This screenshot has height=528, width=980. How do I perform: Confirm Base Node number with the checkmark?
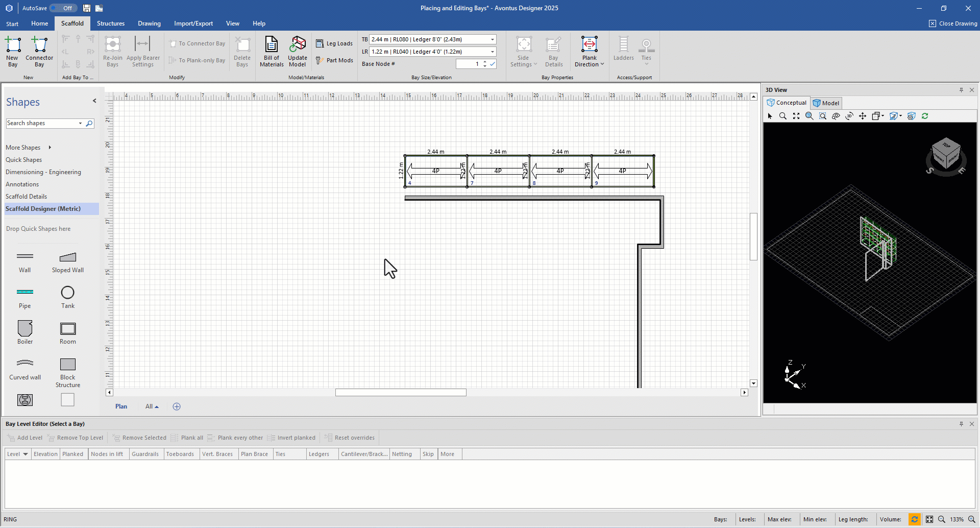pyautogui.click(x=493, y=64)
